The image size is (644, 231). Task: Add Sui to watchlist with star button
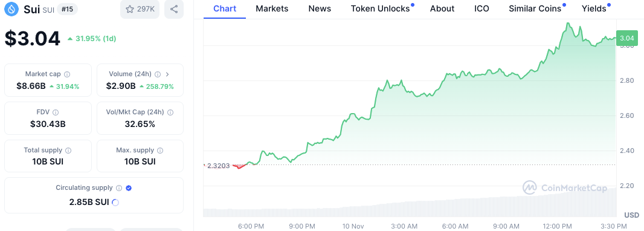(140, 9)
